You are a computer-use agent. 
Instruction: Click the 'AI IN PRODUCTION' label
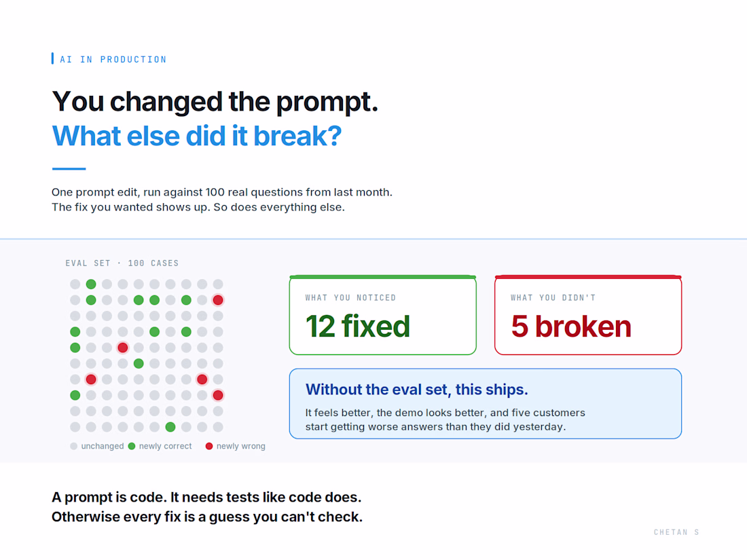pyautogui.click(x=113, y=60)
